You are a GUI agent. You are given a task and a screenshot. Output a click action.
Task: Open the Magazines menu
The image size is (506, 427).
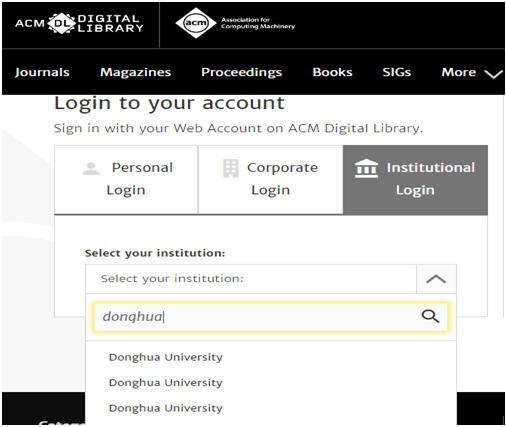point(136,72)
